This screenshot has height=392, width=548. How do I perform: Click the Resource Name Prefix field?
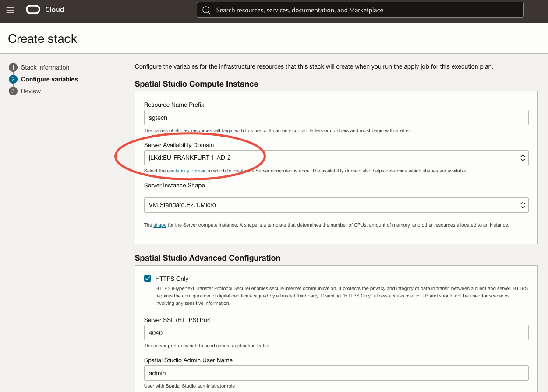336,118
